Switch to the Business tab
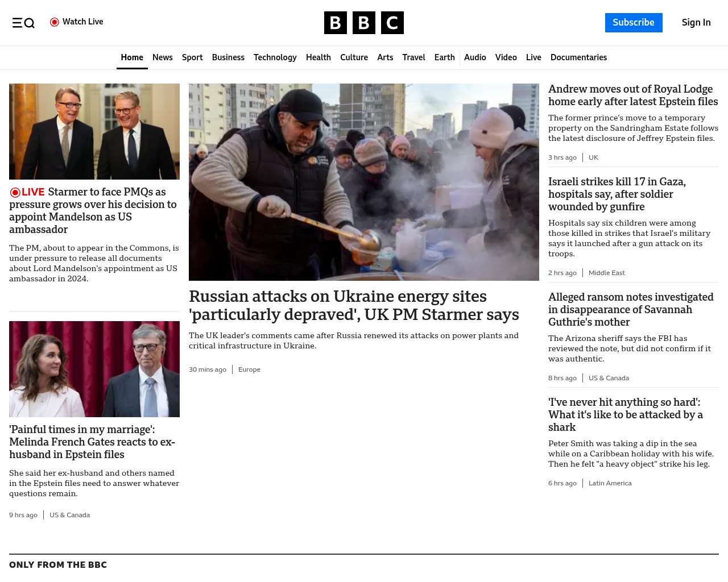 [x=228, y=57]
